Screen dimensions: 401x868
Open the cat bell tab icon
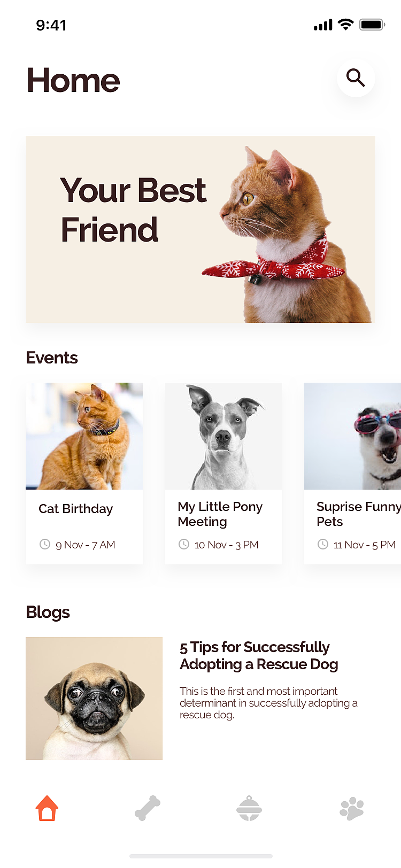point(249,808)
